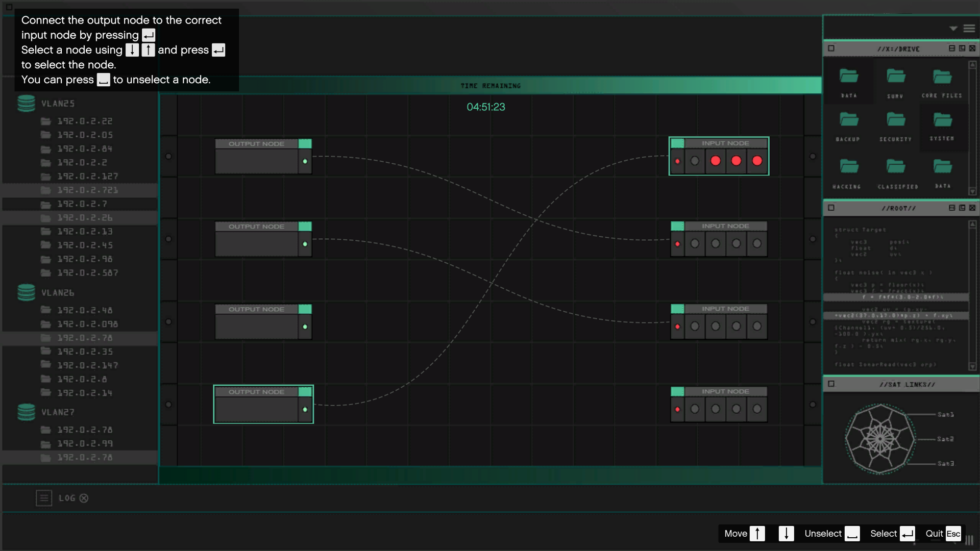Screen dimensions: 980x551
Task: Open the dropdown arrow at top right
Action: (953, 29)
